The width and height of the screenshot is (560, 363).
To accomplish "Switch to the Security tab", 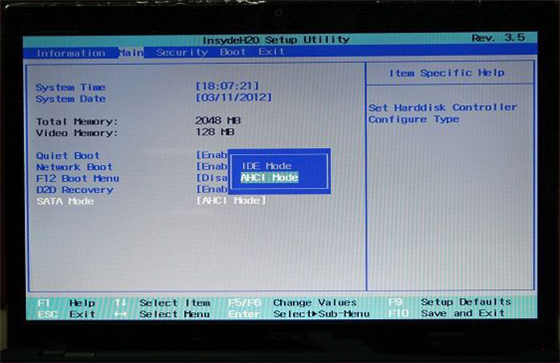I will click(182, 53).
